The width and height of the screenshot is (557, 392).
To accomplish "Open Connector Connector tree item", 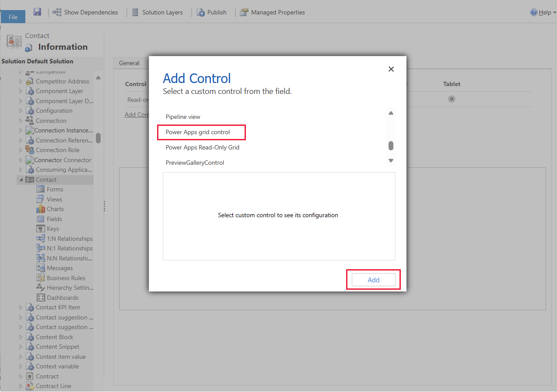I will coord(63,160).
